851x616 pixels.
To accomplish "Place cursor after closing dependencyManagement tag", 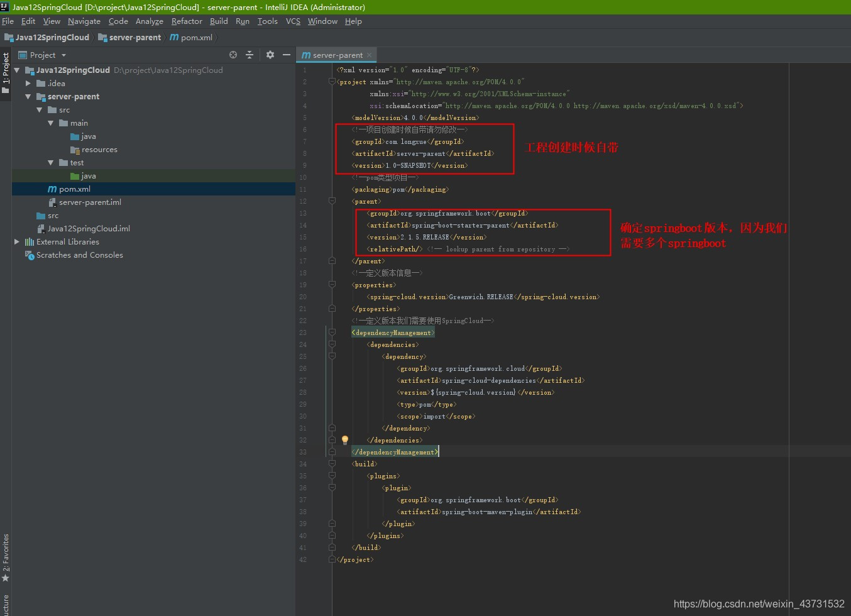I will 439,452.
